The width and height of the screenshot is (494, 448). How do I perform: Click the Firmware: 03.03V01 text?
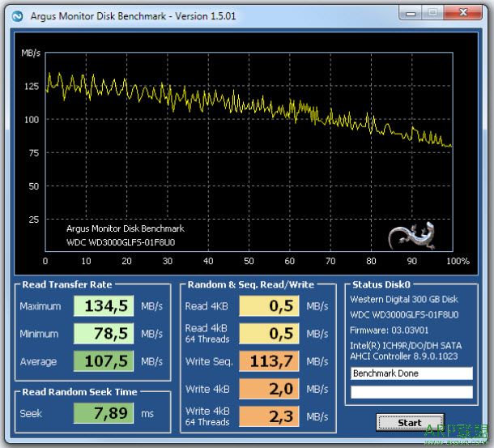tap(391, 330)
